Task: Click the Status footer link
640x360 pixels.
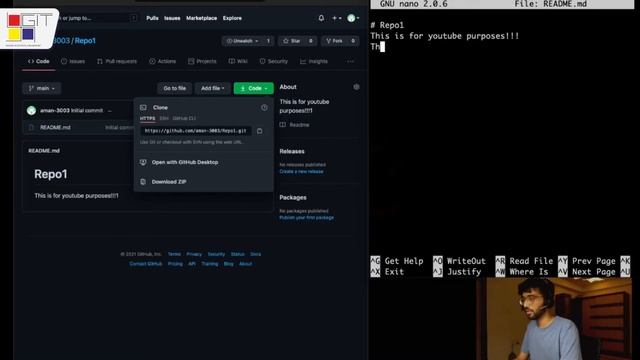Action: coord(238,254)
